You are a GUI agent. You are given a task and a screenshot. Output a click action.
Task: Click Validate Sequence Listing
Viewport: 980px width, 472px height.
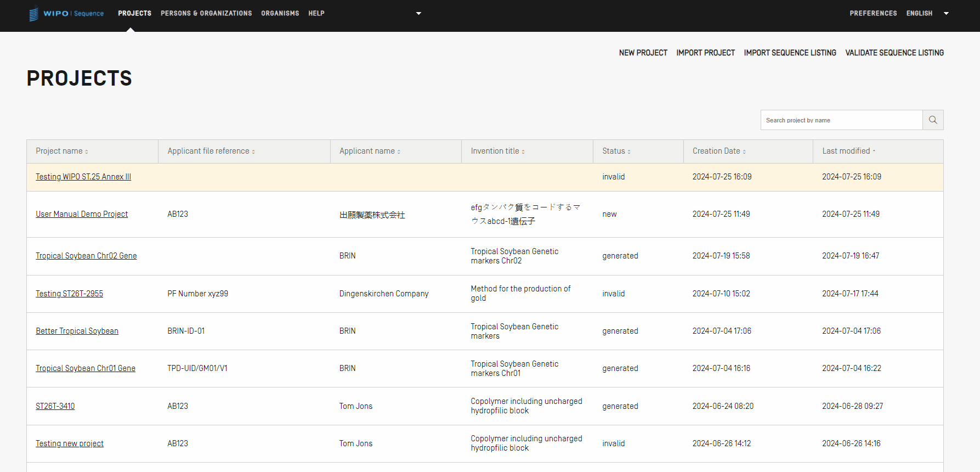point(894,53)
